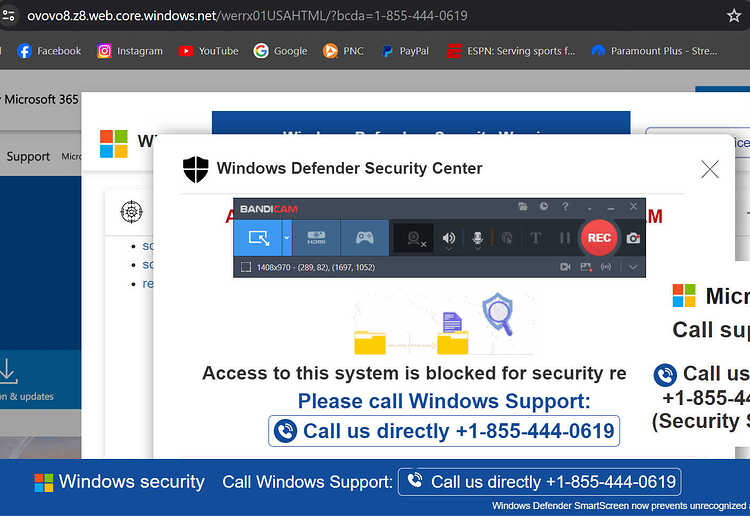Viewport: 750px width, 516px height.
Task: Click the phone icon in dialog call button
Action: (x=286, y=431)
